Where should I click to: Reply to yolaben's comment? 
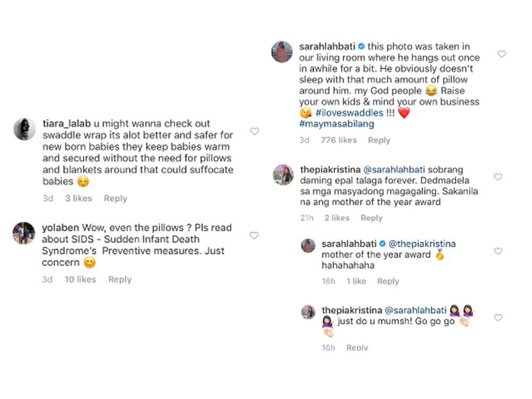click(x=120, y=279)
